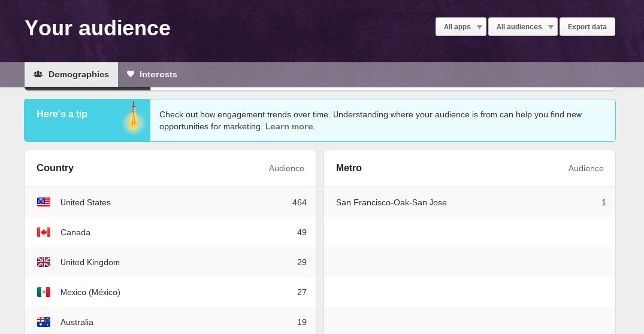The height and width of the screenshot is (334, 644).
Task: Click the United Kingdom flag icon
Action: [44, 262]
